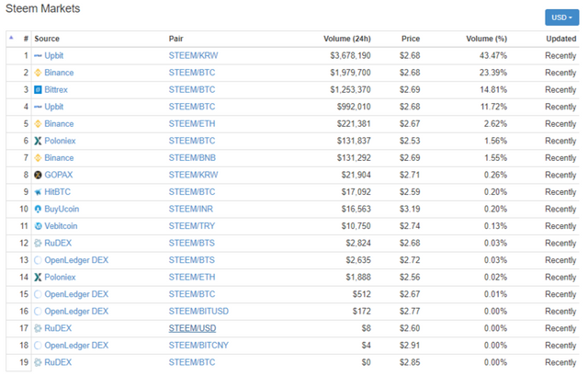The image size is (588, 376).
Task: Select the 43.47% volume share cell
Action: point(492,56)
